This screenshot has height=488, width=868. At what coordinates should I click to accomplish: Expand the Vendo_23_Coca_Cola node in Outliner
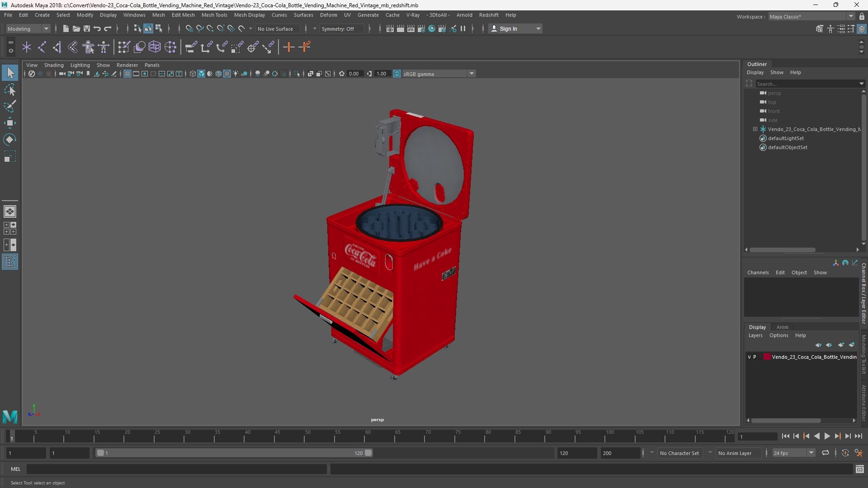pyautogui.click(x=755, y=129)
